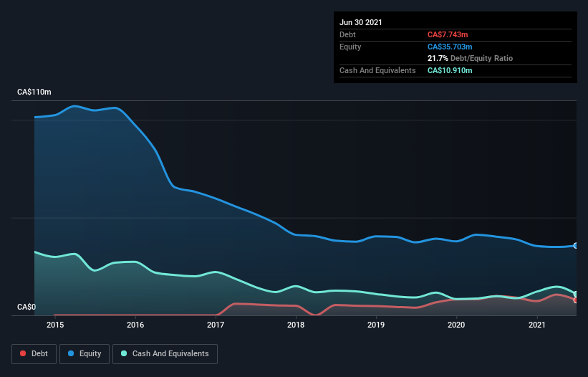Click the 2021 x-axis label
This screenshot has height=377, width=588.
536,325
